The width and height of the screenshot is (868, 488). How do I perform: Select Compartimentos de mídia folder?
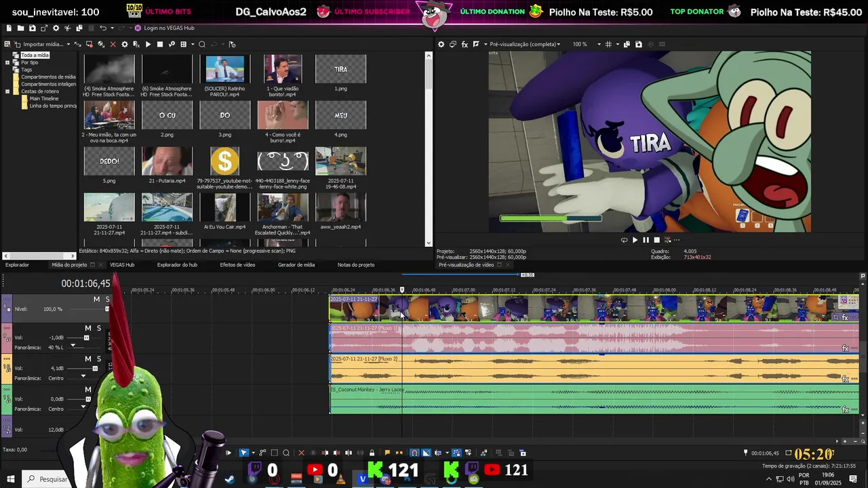pyautogui.click(x=48, y=77)
